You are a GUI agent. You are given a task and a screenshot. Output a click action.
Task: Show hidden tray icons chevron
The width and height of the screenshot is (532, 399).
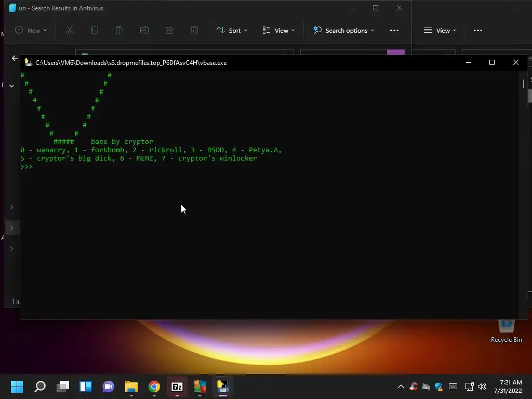[401, 387]
